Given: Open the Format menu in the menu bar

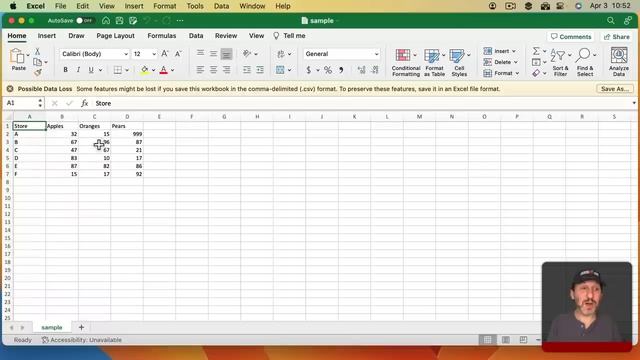Looking at the screenshot, I should (x=164, y=6).
